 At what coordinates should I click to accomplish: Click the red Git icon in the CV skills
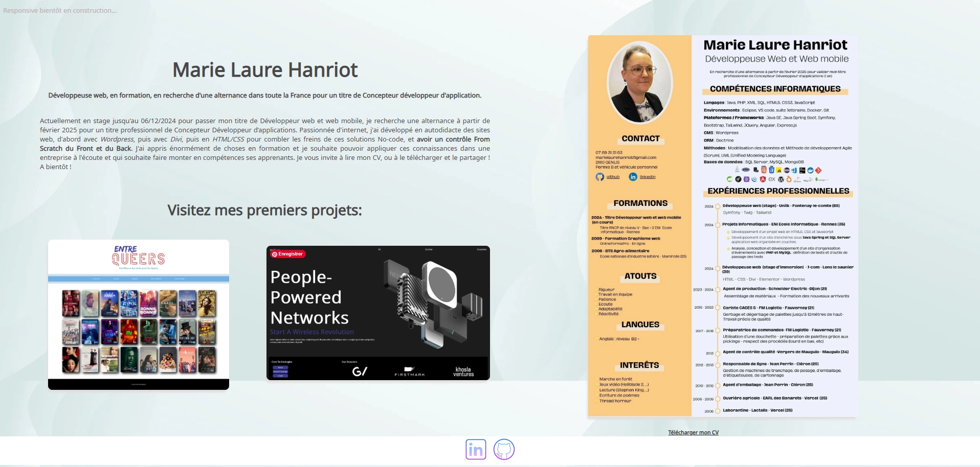pyautogui.click(x=818, y=170)
